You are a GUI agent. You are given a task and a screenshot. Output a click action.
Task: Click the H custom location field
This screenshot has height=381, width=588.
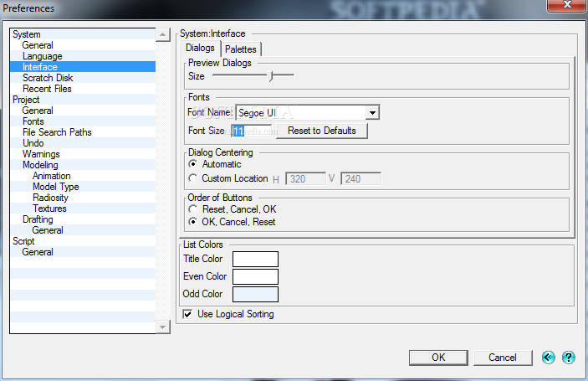point(305,178)
